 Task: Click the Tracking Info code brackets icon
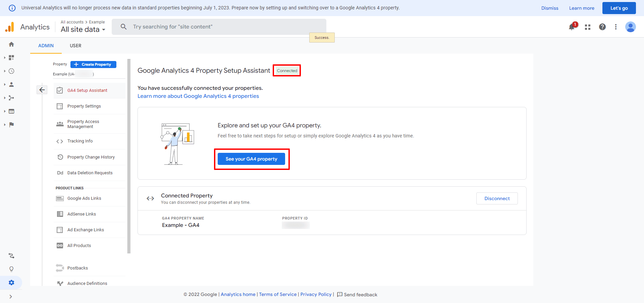pyautogui.click(x=60, y=141)
